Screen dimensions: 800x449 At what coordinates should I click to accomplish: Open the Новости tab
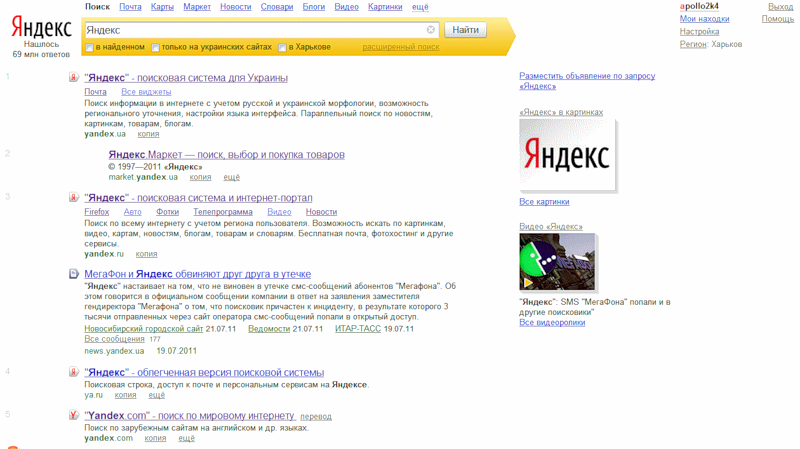pyautogui.click(x=236, y=7)
